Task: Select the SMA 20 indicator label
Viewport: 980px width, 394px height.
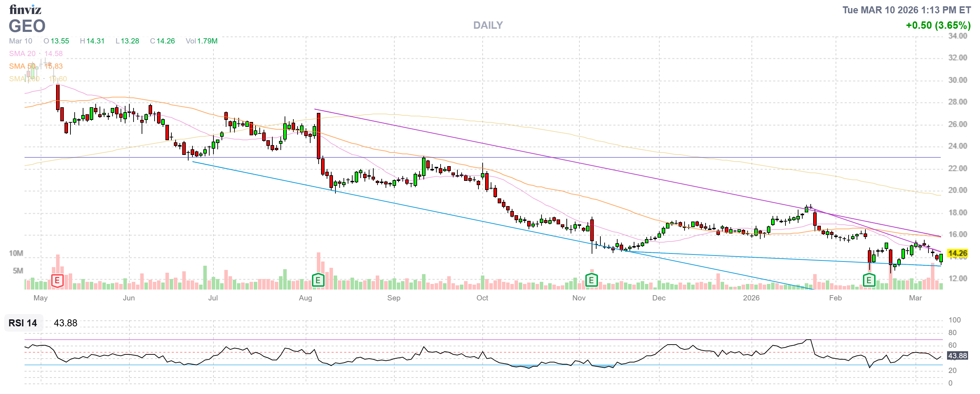Action: coord(22,54)
